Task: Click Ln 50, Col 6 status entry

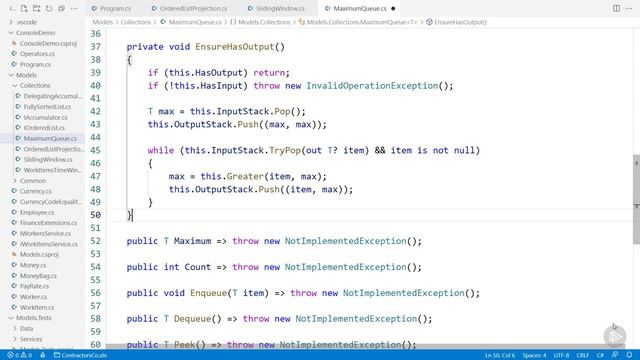Action: [x=500, y=355]
